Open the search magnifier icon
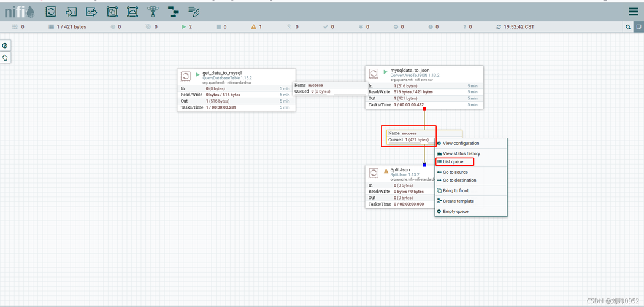The height and width of the screenshot is (307, 644). point(628,27)
